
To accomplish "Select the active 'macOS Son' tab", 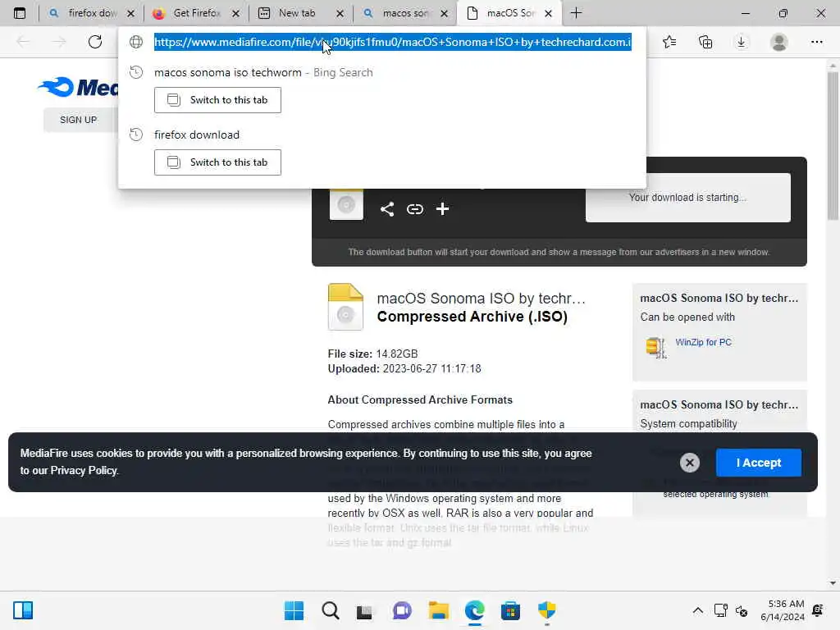I will pos(510,13).
